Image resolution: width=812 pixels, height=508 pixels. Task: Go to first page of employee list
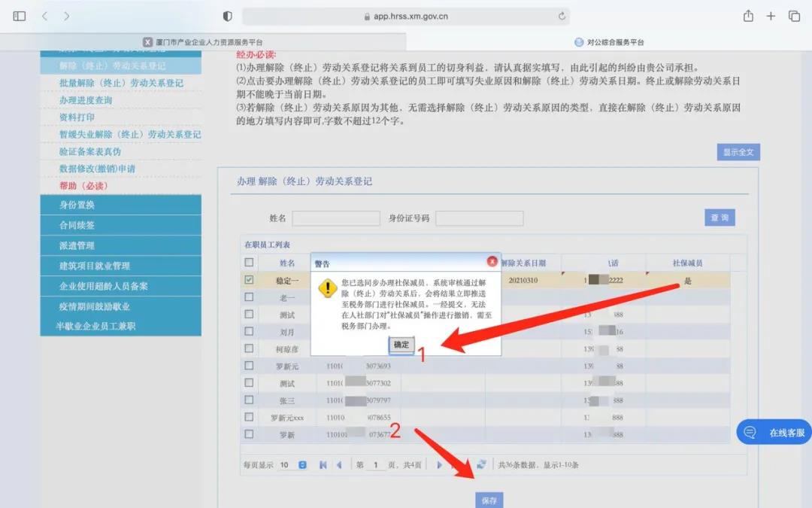[323, 465]
